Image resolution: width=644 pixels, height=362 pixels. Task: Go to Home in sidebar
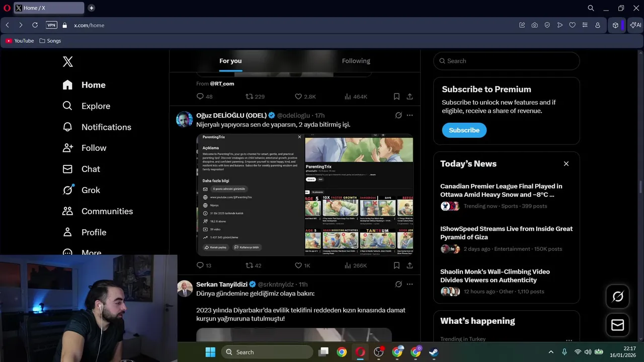pyautogui.click(x=84, y=85)
